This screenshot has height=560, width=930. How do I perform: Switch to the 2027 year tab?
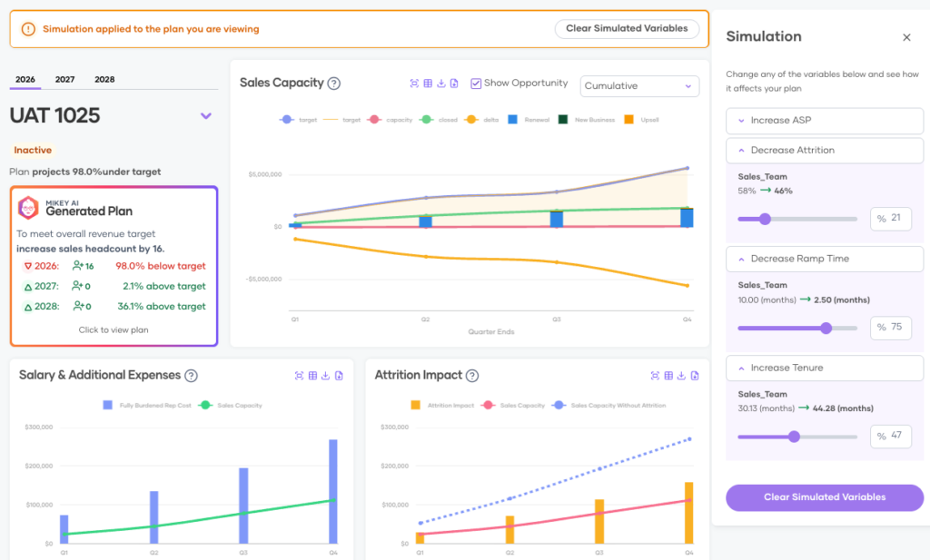64,80
